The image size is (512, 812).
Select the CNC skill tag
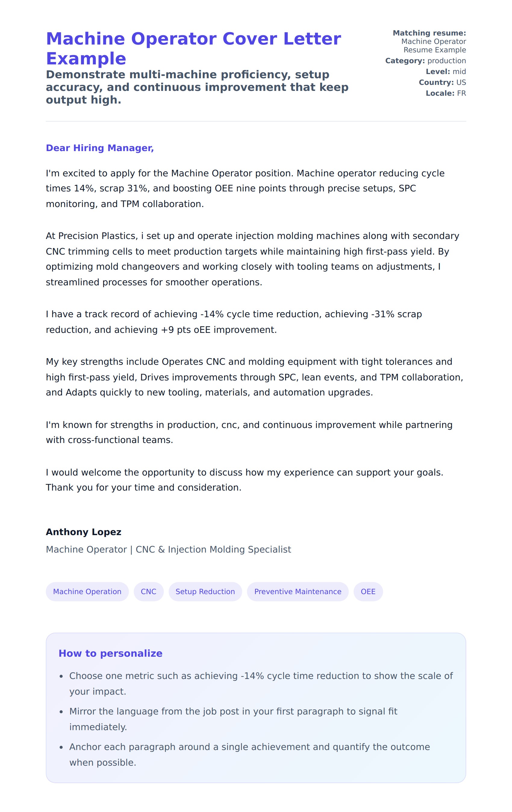pyautogui.click(x=148, y=591)
